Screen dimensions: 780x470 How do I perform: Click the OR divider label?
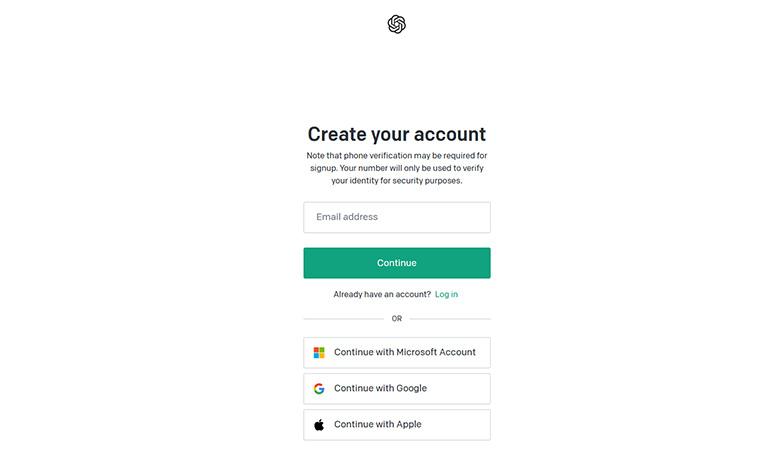point(396,319)
